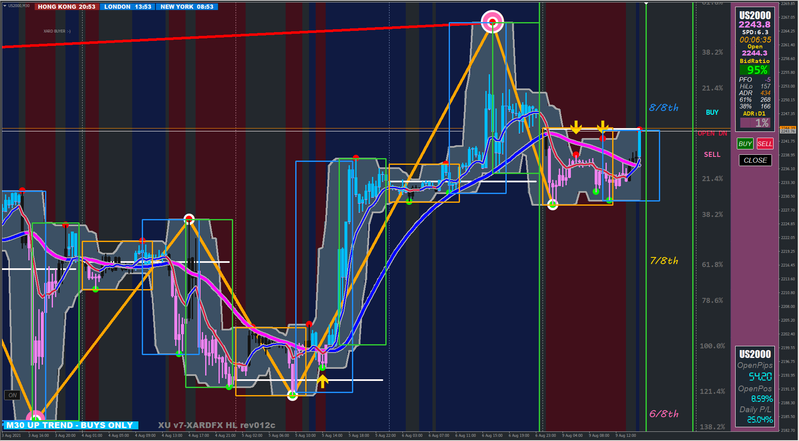Click the OPEN DN label

click(x=713, y=134)
